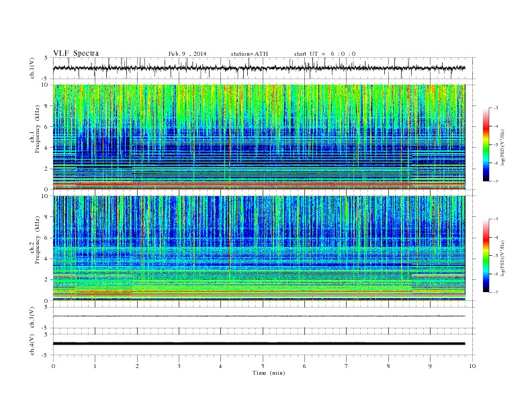532x411 pixels.
Task: Click the "-5" label on ch.1 color bar
Action: [x=495, y=145]
